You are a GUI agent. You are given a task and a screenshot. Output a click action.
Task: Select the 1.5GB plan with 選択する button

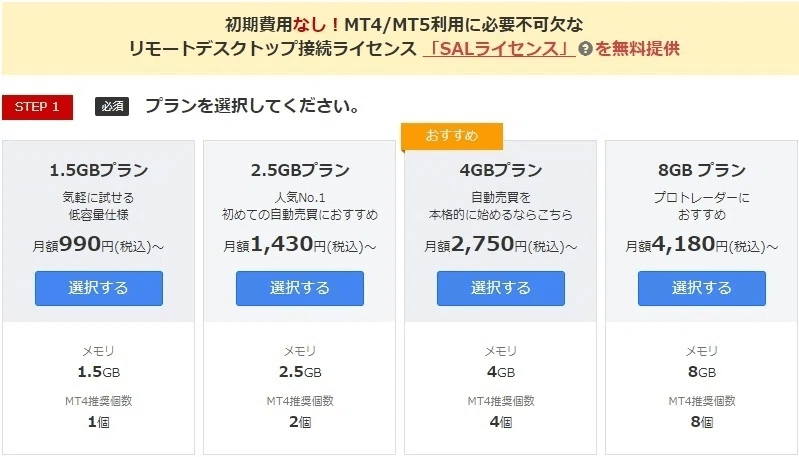99,288
